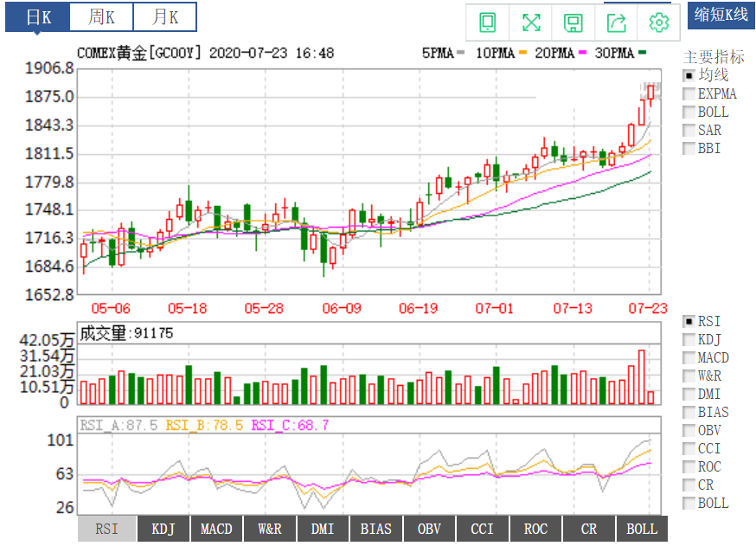Switch to 月K monthly chart tab
Viewport: 756px width, 546px height.
tap(164, 16)
